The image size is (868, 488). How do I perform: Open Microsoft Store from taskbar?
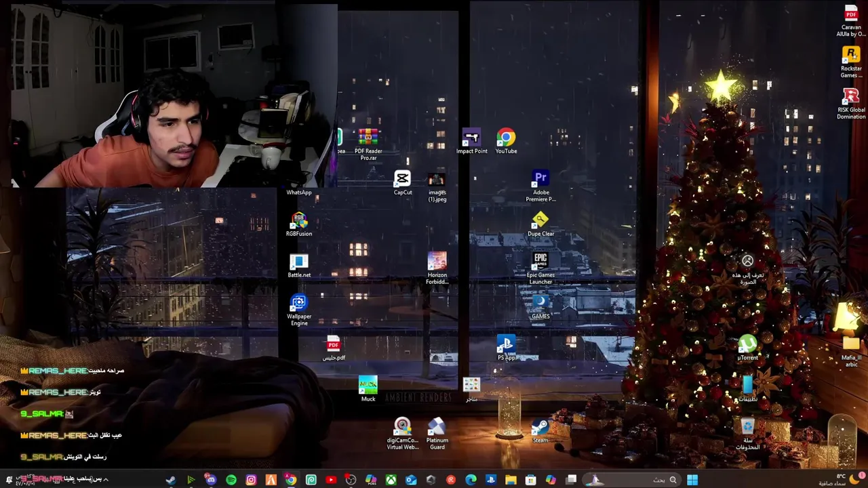pyautogui.click(x=531, y=480)
